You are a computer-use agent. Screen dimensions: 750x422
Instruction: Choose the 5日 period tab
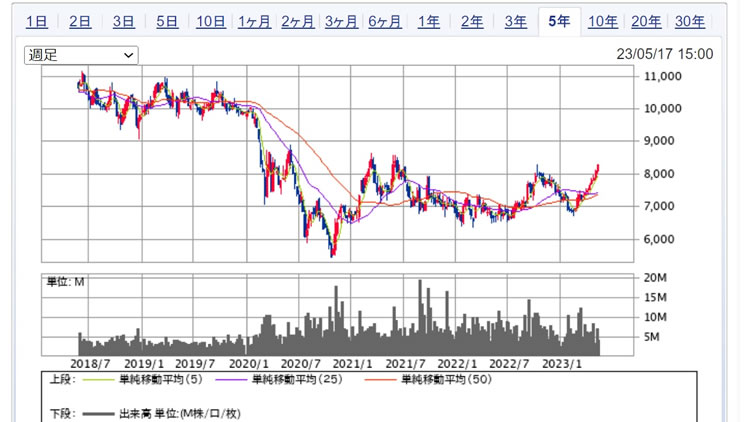point(167,22)
